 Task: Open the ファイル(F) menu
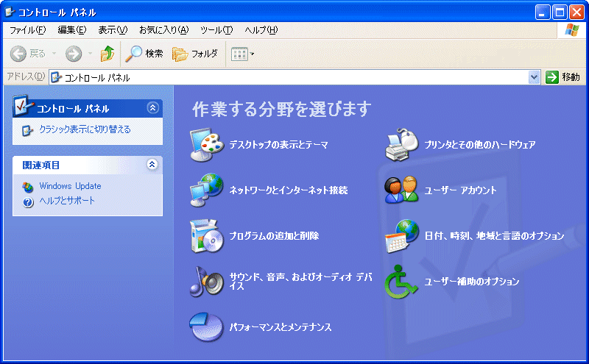pyautogui.click(x=28, y=30)
